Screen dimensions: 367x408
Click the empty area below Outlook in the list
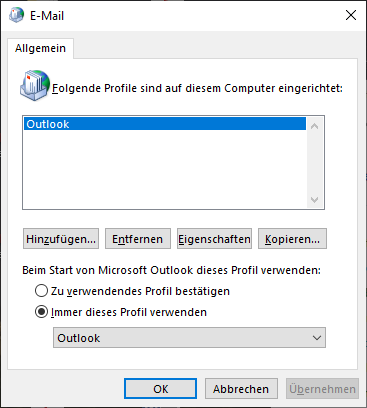pyautogui.click(x=165, y=169)
